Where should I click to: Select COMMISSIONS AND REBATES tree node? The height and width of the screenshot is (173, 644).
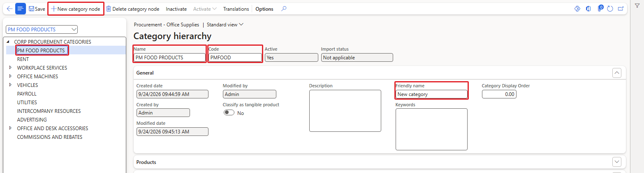click(50, 137)
